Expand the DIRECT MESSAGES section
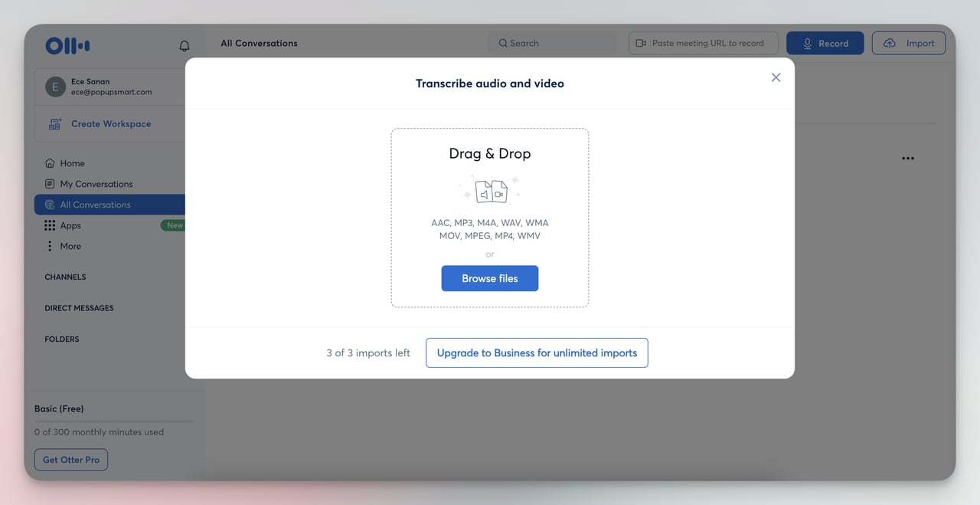This screenshot has width=980, height=505. 79,308
